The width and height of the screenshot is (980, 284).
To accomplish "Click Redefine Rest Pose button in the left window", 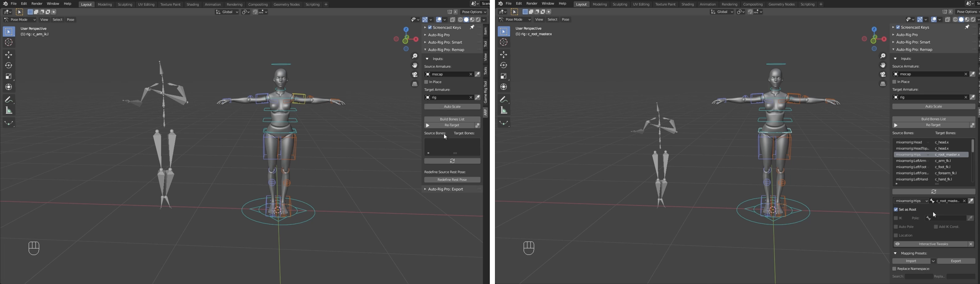I will coord(452,180).
